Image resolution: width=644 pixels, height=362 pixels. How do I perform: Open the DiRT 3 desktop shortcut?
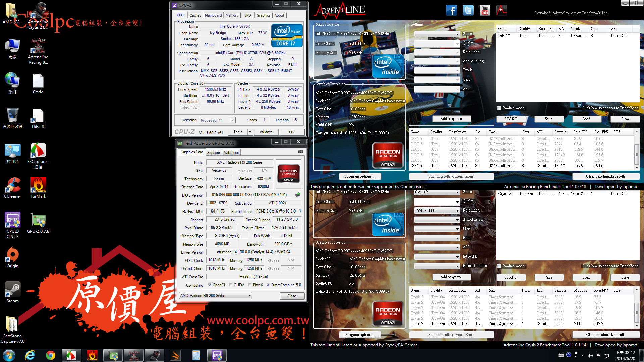coord(38,118)
